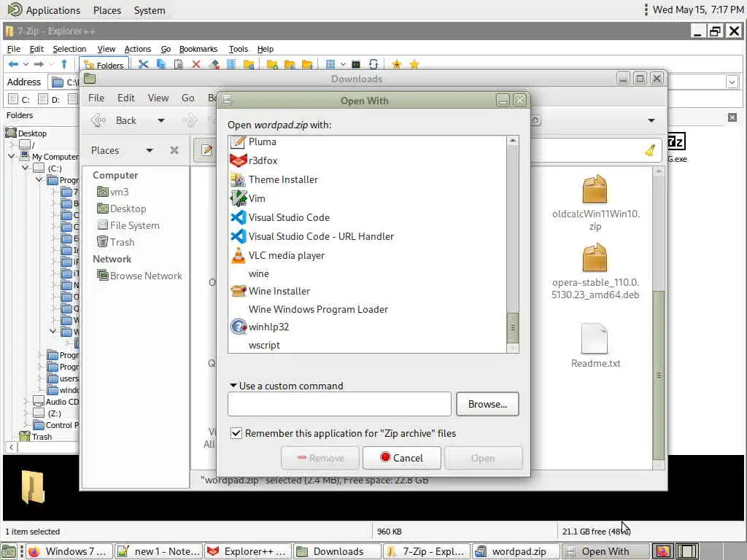Close the Places sidebar pane

174,150
